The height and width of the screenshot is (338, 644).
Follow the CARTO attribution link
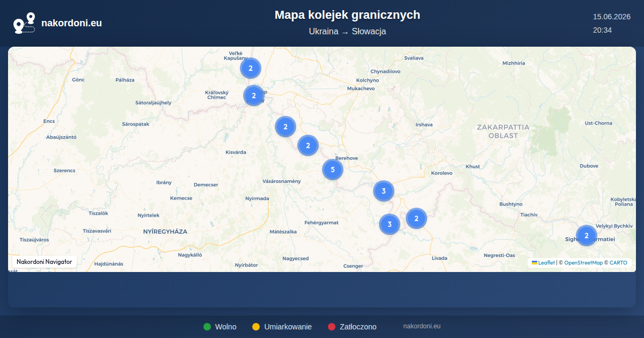tap(618, 263)
